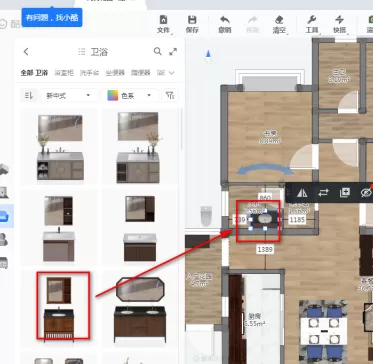Open the 快搭 lightning bolt menu
The image size is (373, 364).
point(339,24)
